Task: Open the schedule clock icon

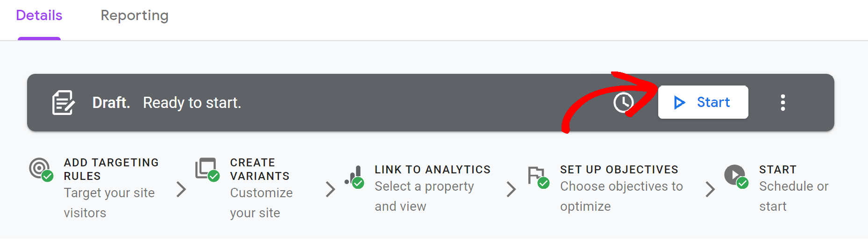Action: [x=623, y=102]
